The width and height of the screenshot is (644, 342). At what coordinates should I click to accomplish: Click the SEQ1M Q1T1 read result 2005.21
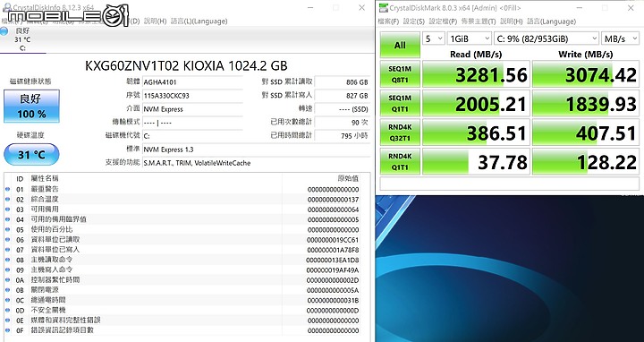click(x=476, y=104)
